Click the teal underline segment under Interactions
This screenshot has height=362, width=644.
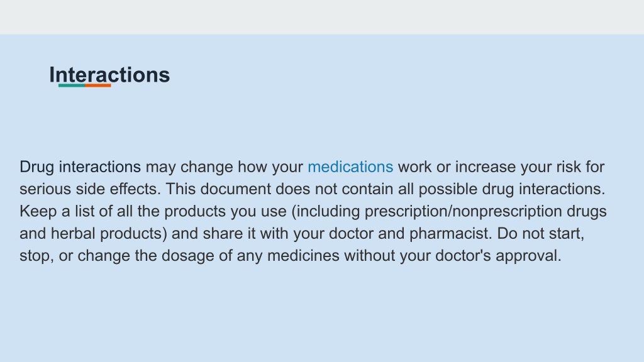click(x=72, y=85)
